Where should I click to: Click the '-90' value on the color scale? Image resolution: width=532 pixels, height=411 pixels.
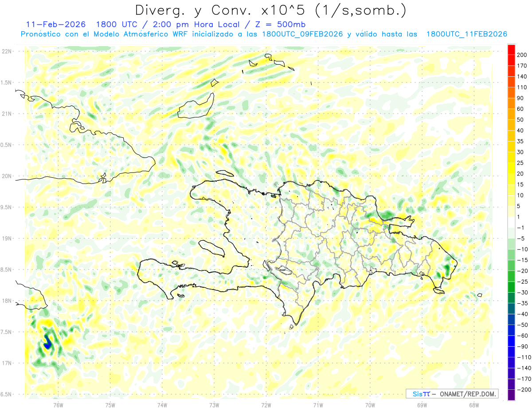pyautogui.click(x=522, y=346)
